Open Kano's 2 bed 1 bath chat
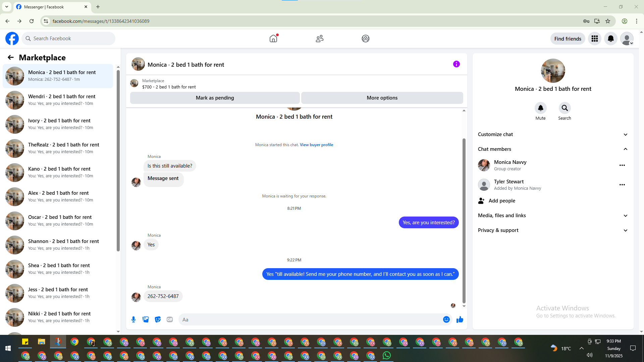Viewport: 644px width, 362px height. 58,173
